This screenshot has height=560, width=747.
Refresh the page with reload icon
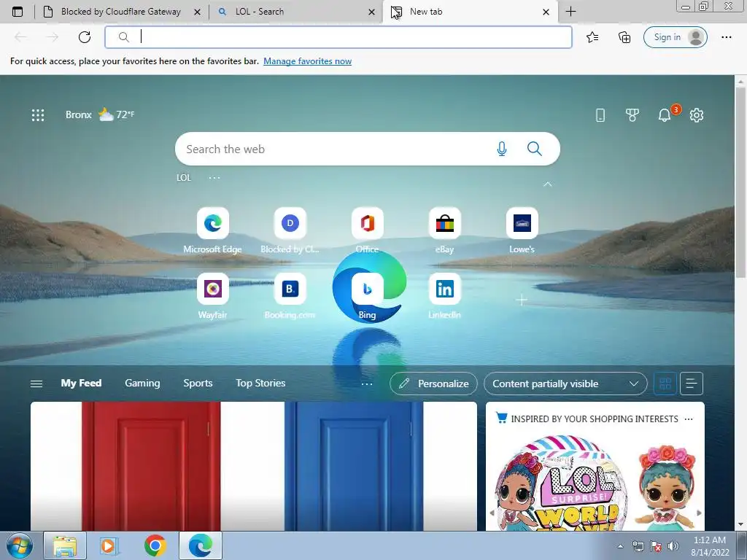click(x=85, y=37)
